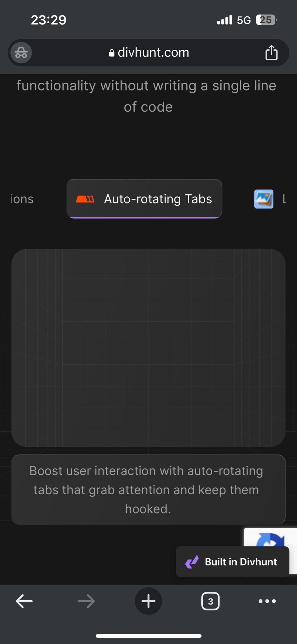Click the orange tabs icon

point(85,199)
